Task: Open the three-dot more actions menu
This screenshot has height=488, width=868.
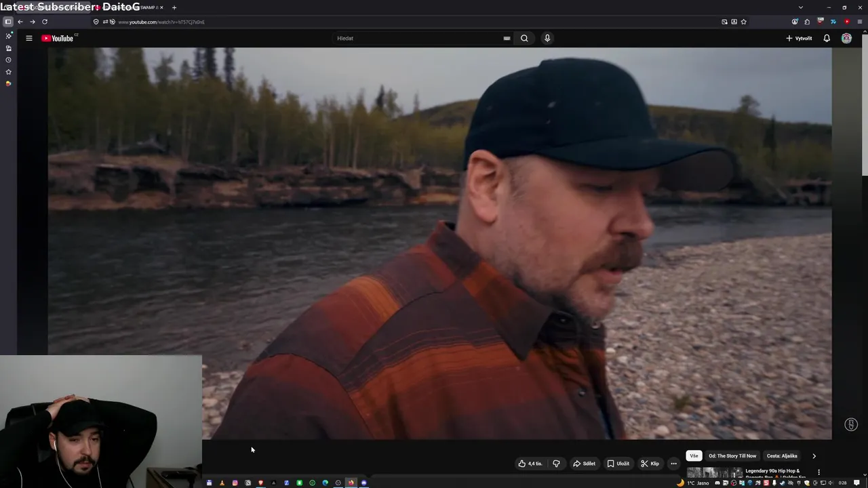Action: click(673, 464)
